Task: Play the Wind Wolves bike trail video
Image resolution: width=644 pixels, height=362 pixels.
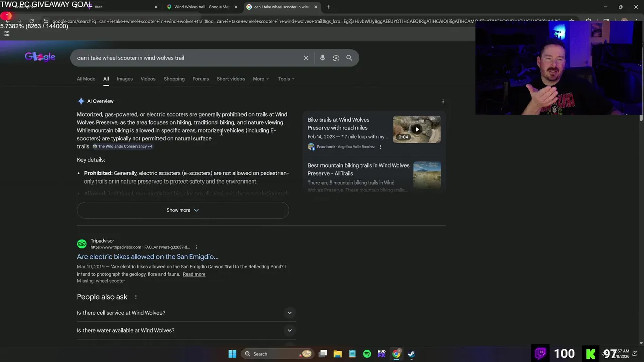Action: (417, 129)
